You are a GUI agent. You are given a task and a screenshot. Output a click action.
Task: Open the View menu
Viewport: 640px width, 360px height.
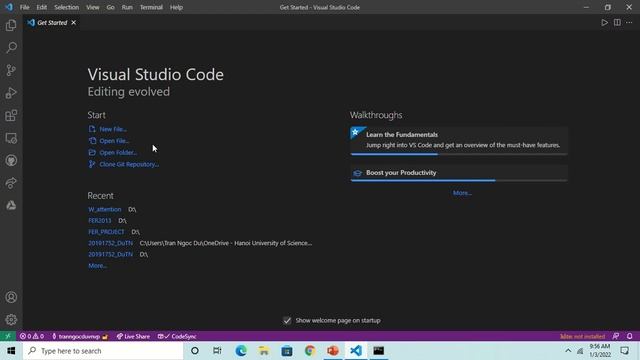tap(93, 7)
